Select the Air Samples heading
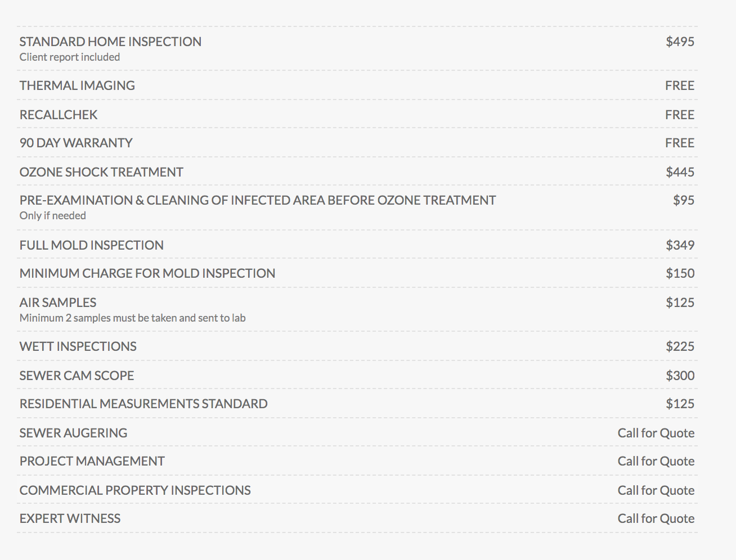Screen dimensions: 736x560 coord(58,302)
